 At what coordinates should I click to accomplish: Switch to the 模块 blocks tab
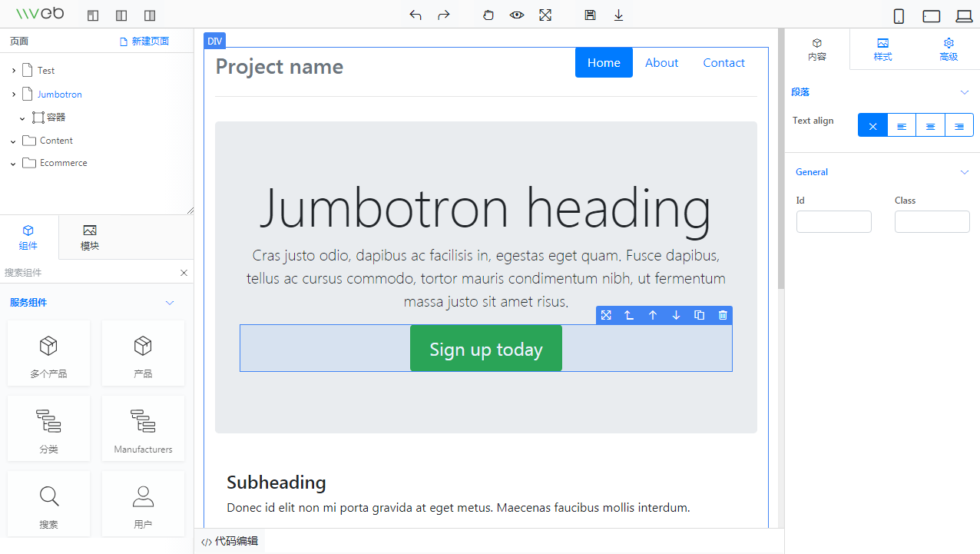[x=90, y=237]
